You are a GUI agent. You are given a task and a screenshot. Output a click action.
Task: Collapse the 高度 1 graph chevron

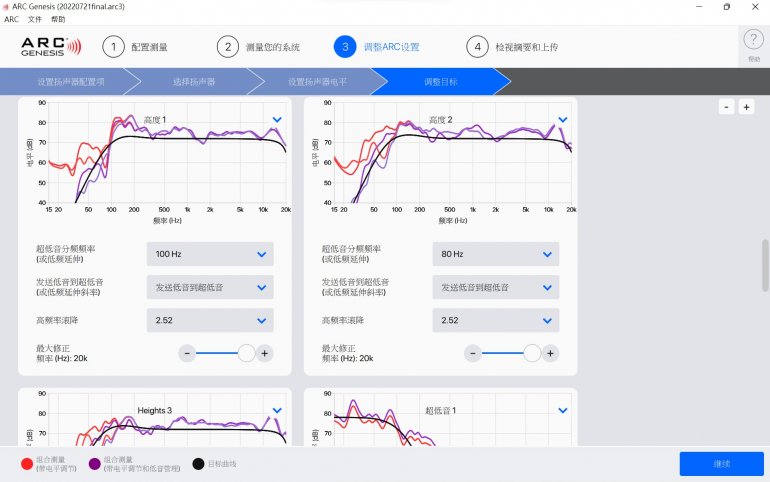click(277, 120)
